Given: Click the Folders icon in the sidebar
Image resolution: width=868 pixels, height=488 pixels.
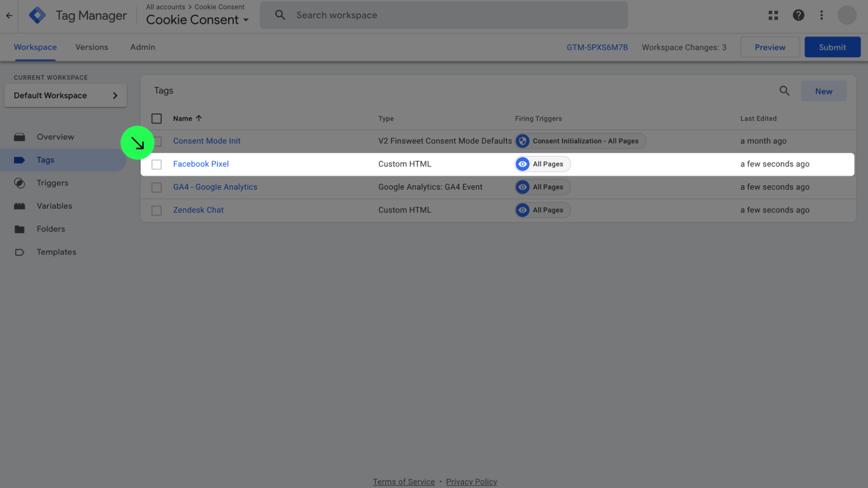Looking at the screenshot, I should pyautogui.click(x=19, y=229).
